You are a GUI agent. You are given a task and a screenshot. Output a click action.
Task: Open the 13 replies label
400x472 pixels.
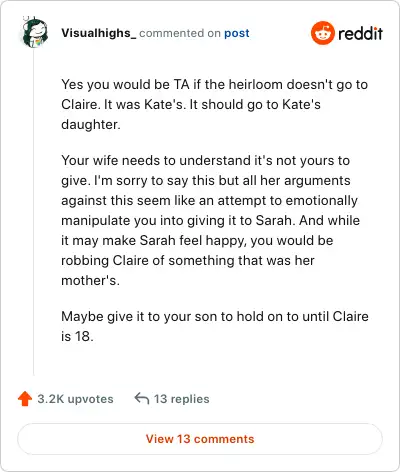[182, 399]
